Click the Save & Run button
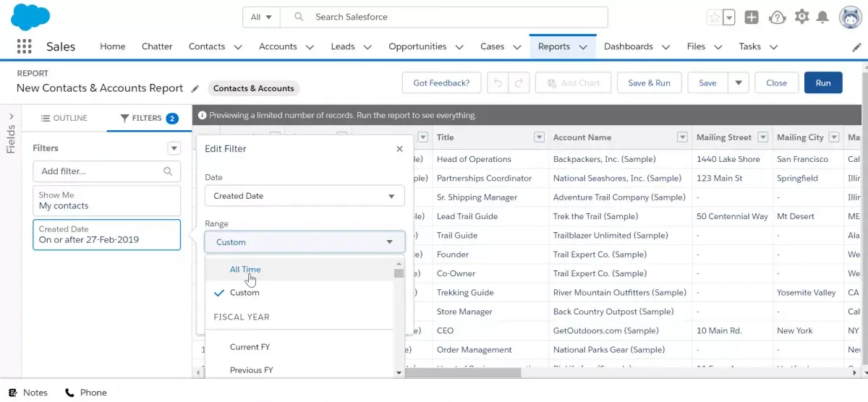Screen dimensions: 868x402 [649, 83]
